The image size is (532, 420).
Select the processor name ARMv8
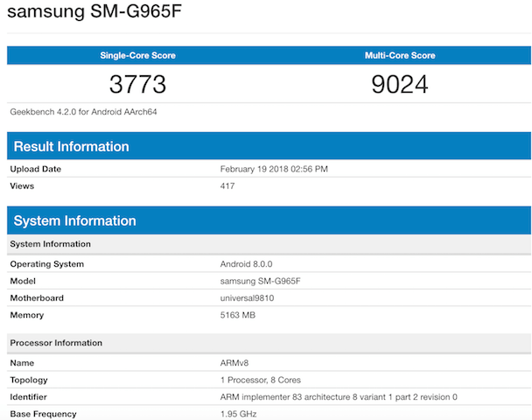[x=234, y=363]
